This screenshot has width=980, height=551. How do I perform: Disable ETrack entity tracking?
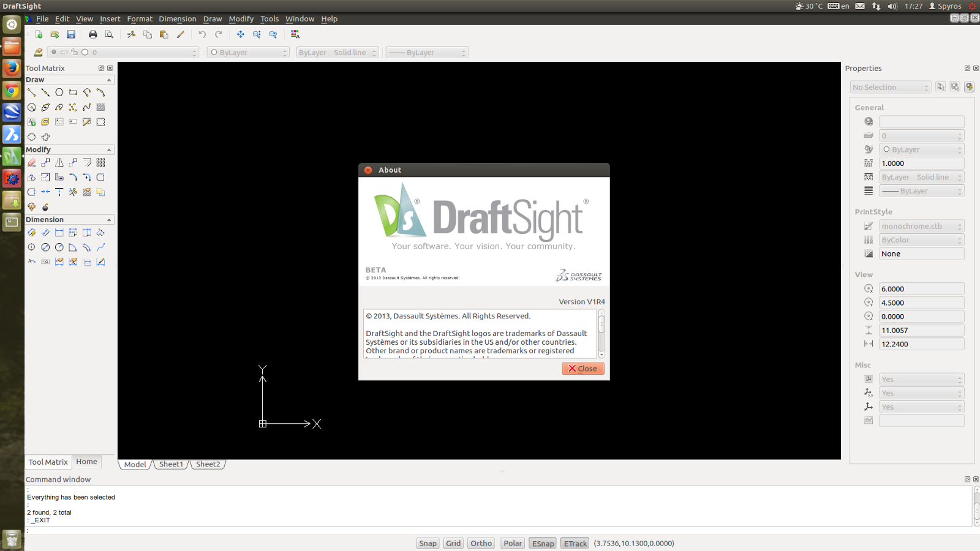point(575,543)
